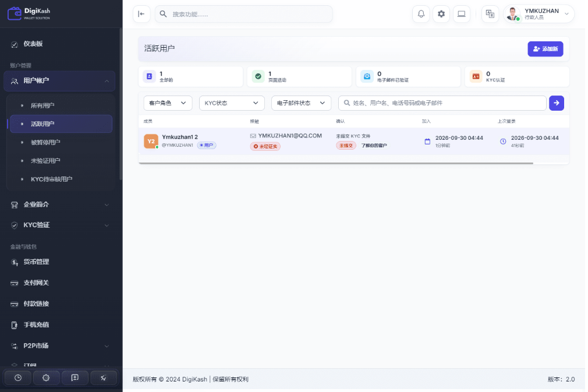588x392 pixels.
Task: Open 支付网关 in sidebar
Action: [x=36, y=283]
